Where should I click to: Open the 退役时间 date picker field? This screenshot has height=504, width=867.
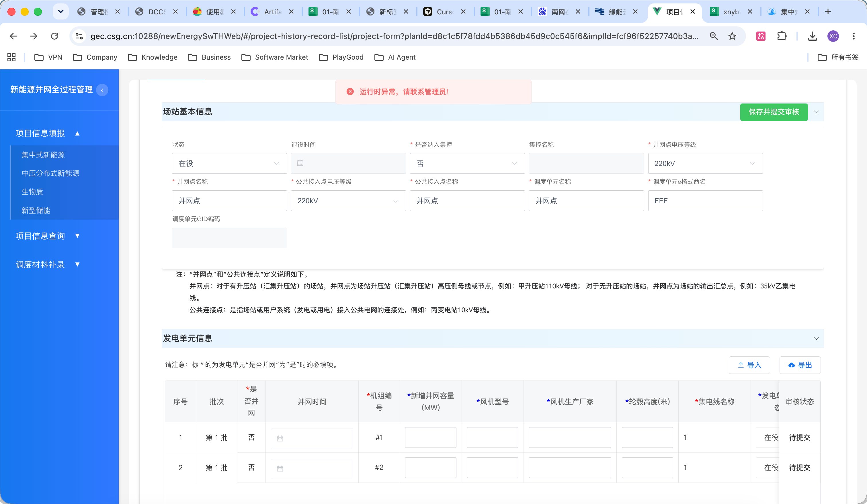[348, 163]
